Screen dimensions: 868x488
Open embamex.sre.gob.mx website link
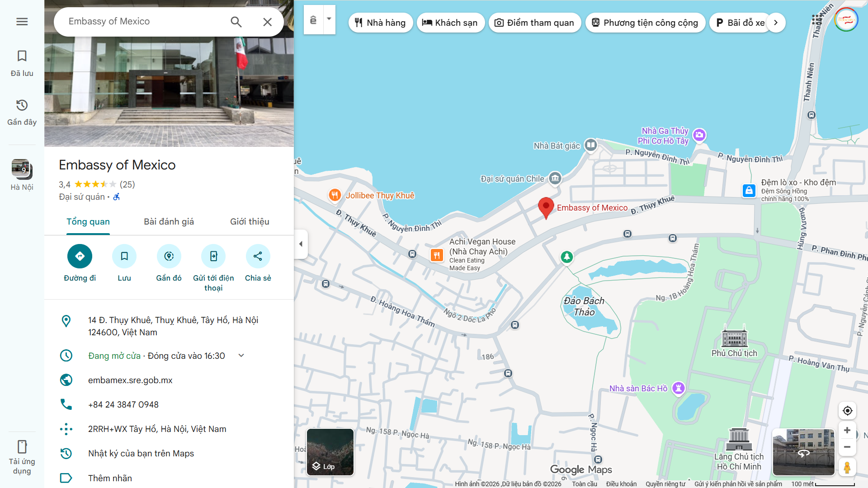(x=130, y=380)
